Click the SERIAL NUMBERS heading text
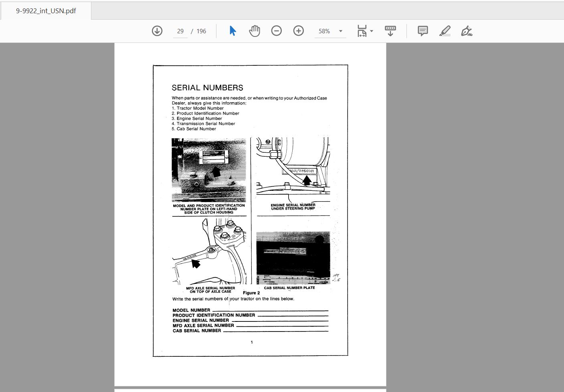This screenshot has height=392, width=564. pos(207,87)
